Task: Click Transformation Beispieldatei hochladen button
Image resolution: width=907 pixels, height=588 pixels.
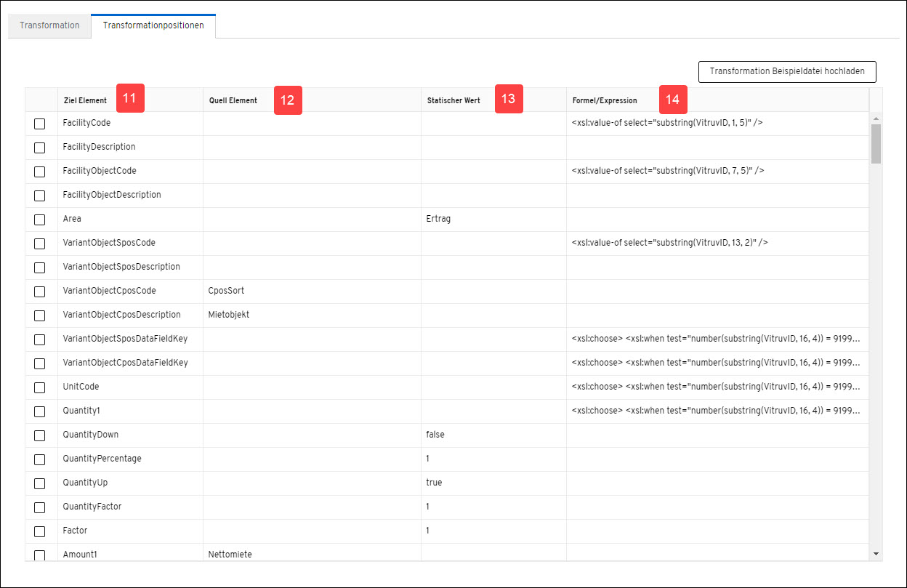Action: point(786,71)
